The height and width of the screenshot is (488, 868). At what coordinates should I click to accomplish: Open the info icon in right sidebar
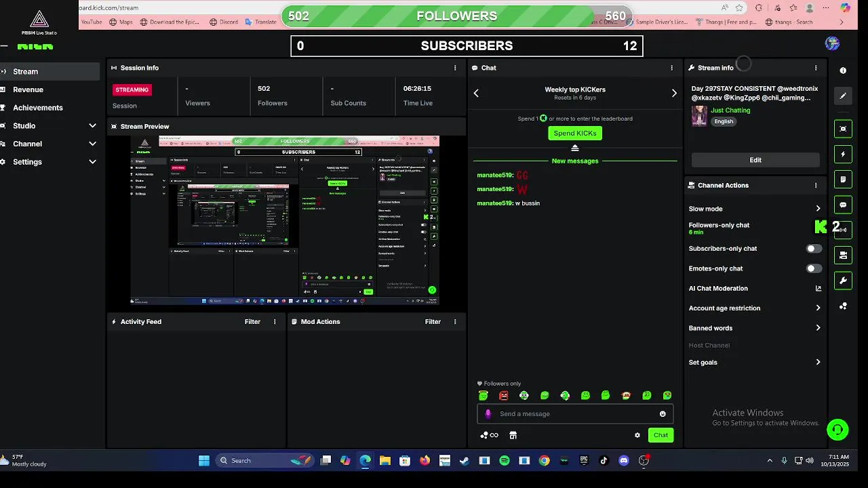coord(843,70)
